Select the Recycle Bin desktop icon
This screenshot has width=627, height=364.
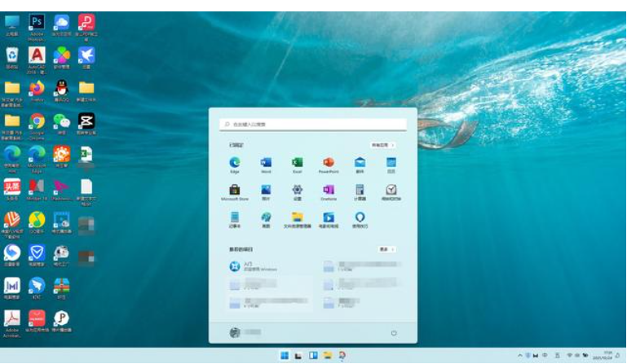[x=12, y=59]
